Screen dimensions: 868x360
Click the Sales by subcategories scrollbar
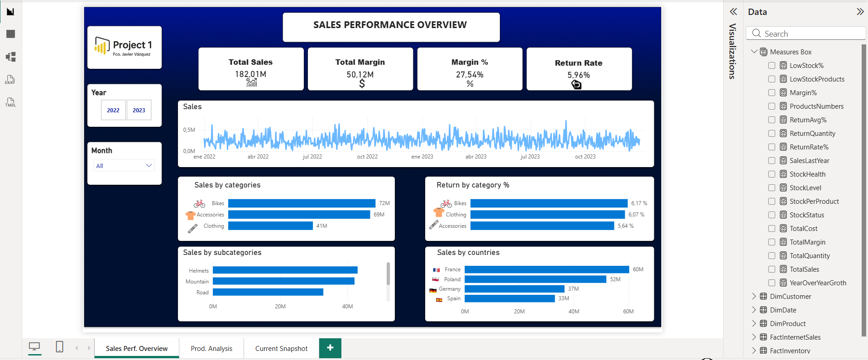388,274
